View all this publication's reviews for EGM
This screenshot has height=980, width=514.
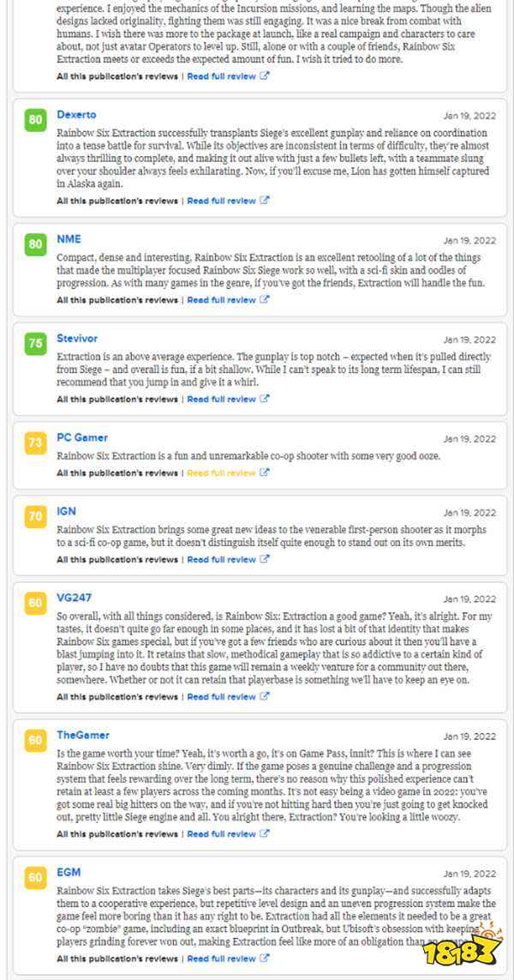pyautogui.click(x=117, y=958)
